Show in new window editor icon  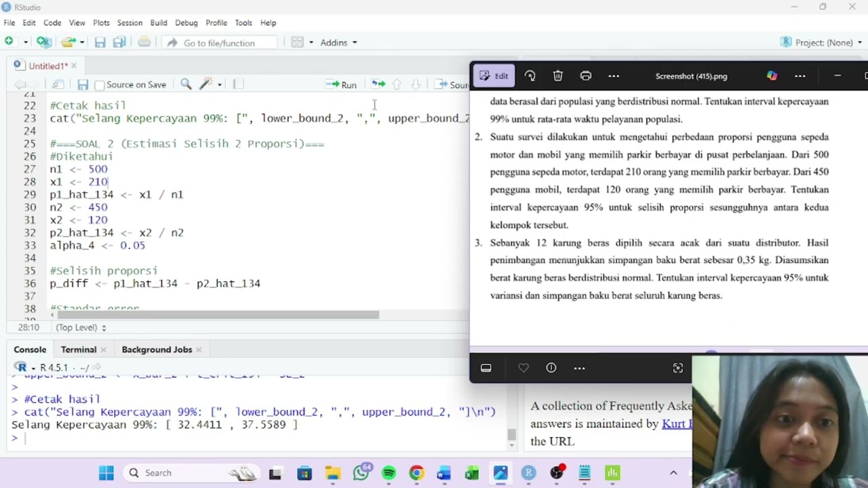(x=58, y=85)
